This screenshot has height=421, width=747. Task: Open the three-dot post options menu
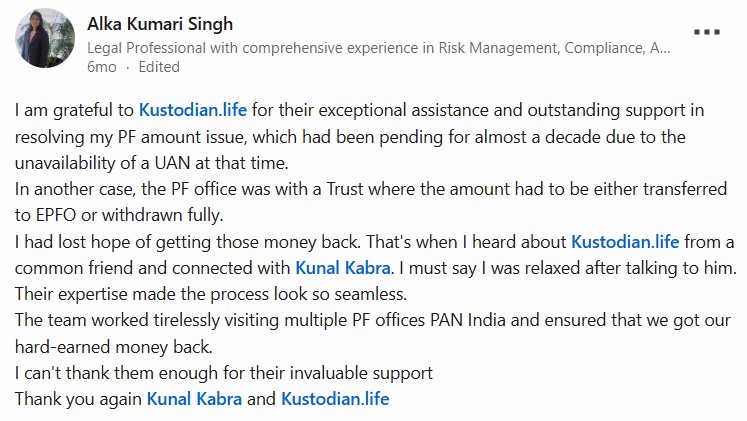coord(707,31)
